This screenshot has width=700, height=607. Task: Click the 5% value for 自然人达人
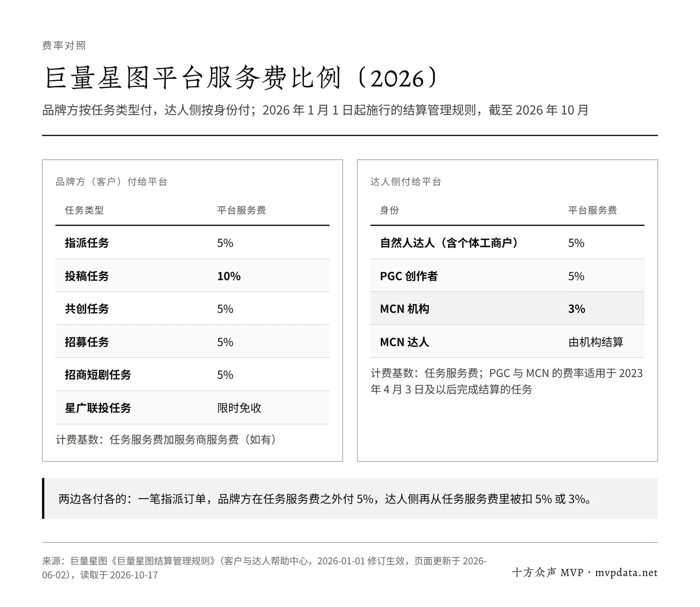point(576,243)
